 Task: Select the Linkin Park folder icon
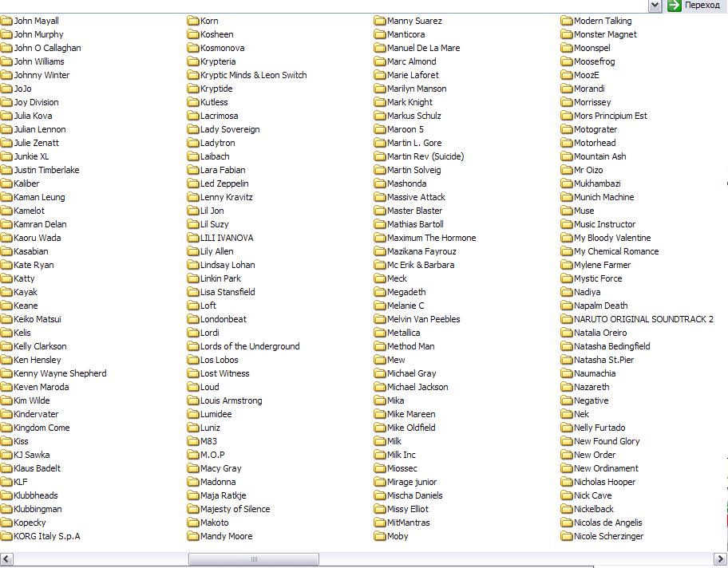pos(193,278)
